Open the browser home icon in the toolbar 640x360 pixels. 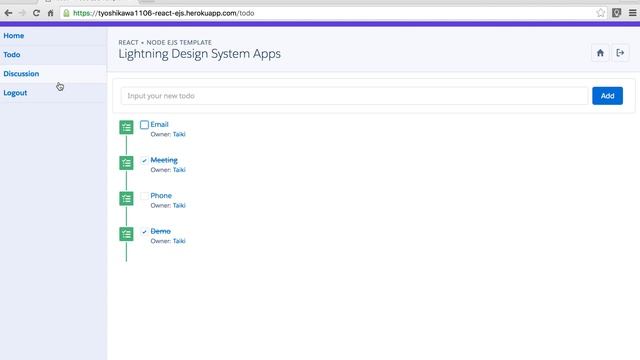click(x=50, y=13)
